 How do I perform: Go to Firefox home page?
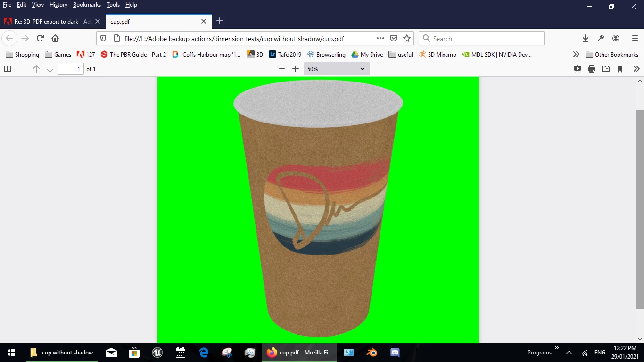pos(55,39)
